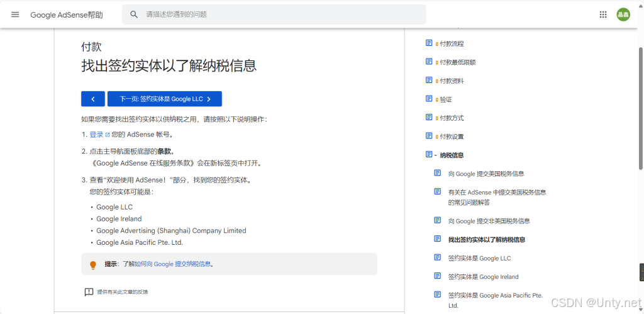Open sidebar article 签约实体是 Google Ireland

tap(484, 277)
